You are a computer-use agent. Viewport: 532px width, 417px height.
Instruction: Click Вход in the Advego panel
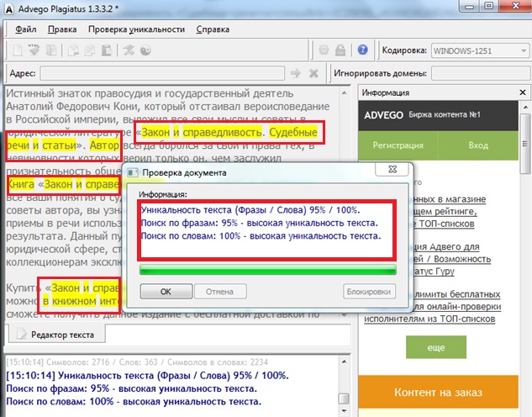(478, 145)
